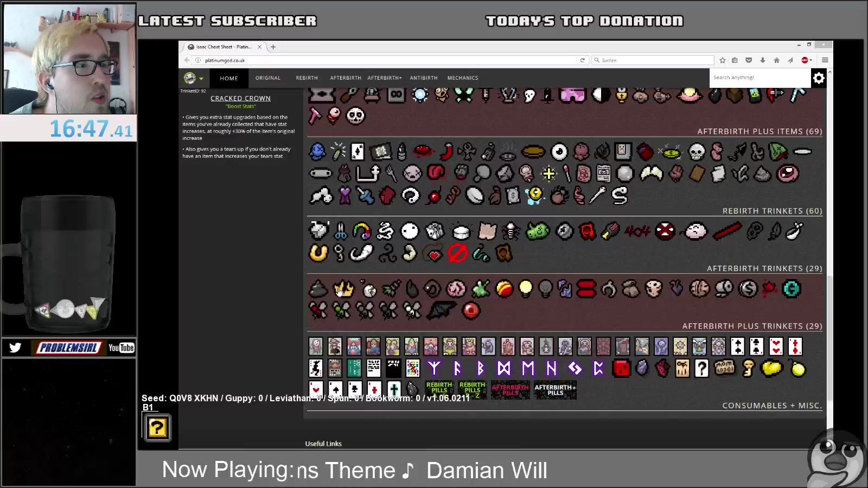Click the browser back arrow

[187, 60]
